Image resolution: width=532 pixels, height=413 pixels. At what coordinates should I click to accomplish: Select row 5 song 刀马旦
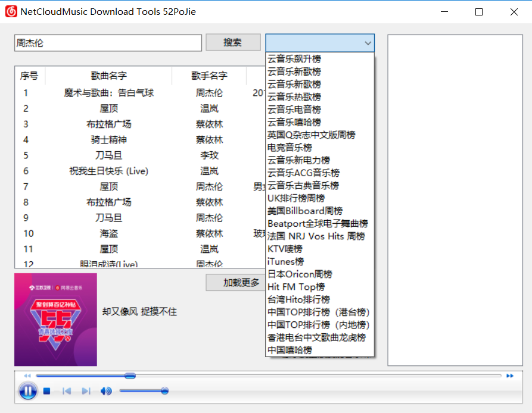(x=108, y=155)
